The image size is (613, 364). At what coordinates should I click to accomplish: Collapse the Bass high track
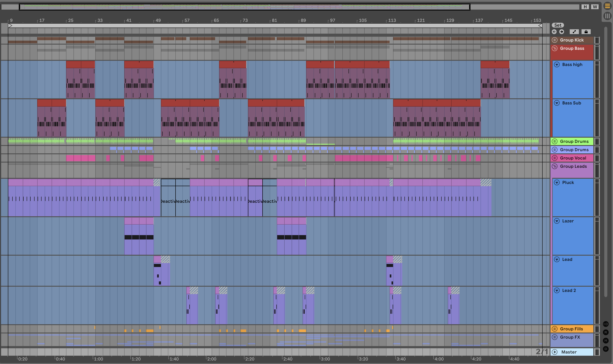[557, 64]
